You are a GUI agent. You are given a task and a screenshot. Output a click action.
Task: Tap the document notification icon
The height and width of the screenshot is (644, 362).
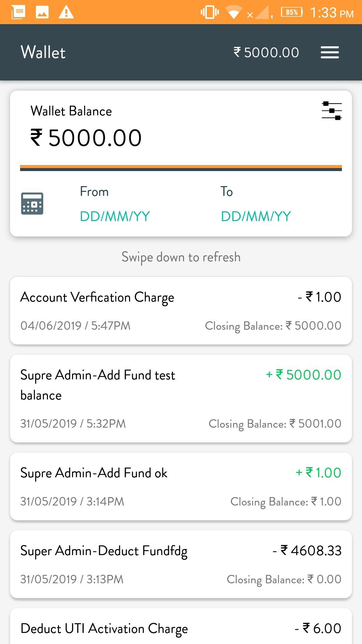click(x=18, y=12)
